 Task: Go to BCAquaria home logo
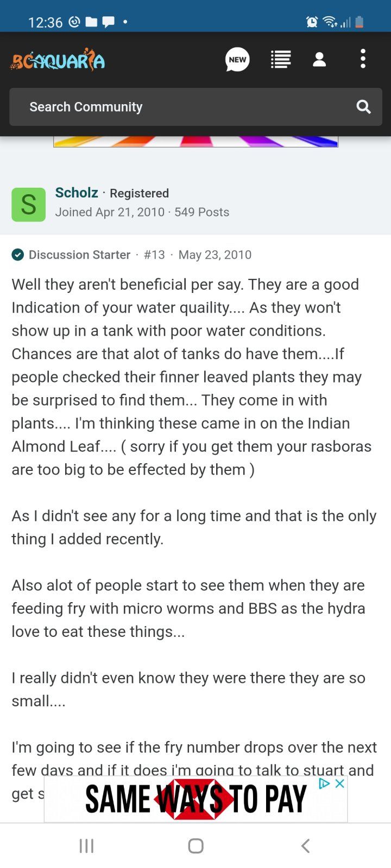(x=58, y=60)
